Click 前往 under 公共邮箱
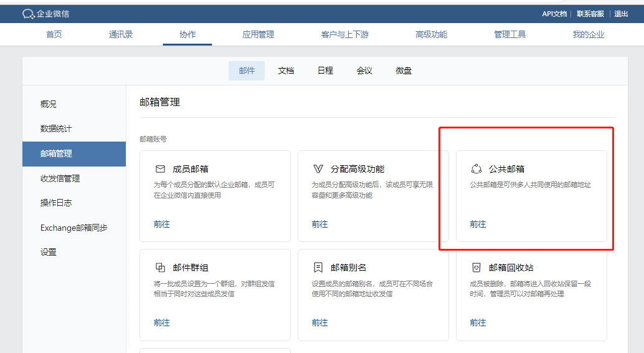Viewport: 644px width, 353px height. coord(478,224)
